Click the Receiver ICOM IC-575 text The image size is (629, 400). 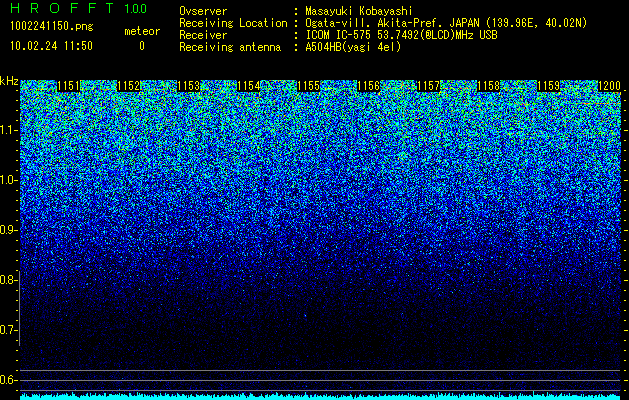click(401, 35)
